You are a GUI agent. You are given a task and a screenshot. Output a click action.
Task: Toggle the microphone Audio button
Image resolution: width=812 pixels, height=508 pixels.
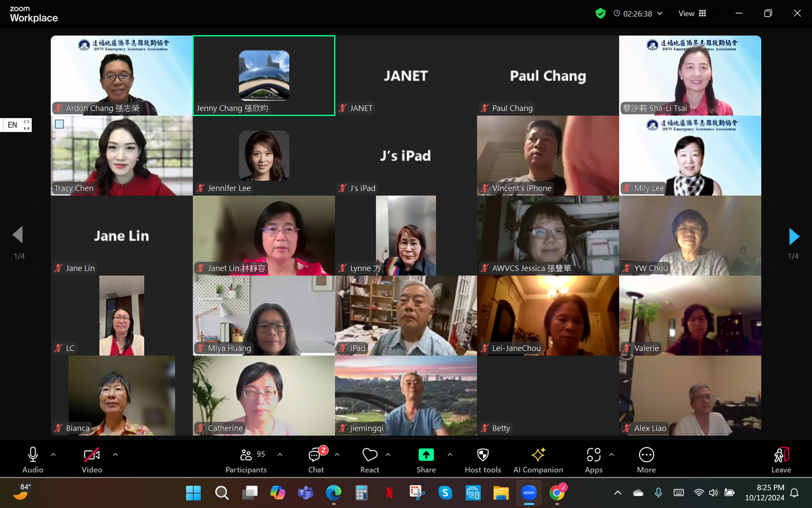click(x=33, y=455)
